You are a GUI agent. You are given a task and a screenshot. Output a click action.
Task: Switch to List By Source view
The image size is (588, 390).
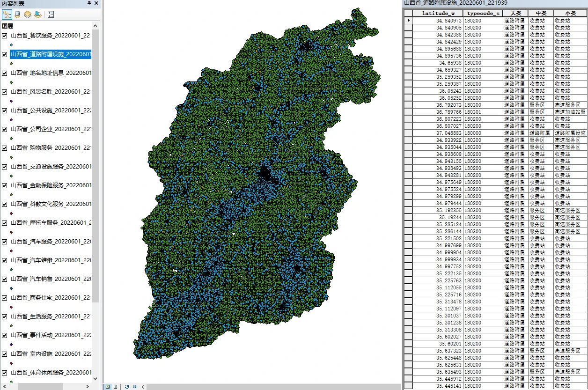tap(17, 15)
